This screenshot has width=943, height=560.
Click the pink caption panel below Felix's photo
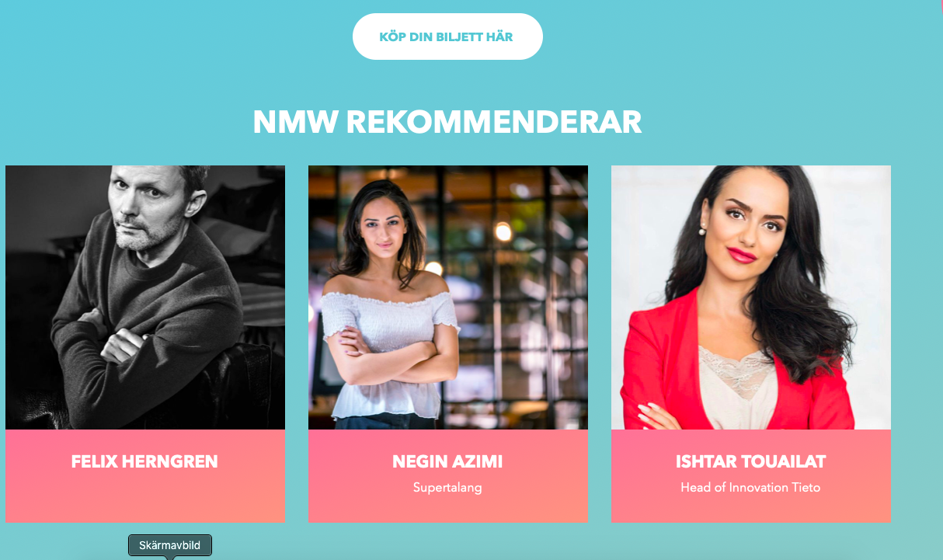coord(145,476)
